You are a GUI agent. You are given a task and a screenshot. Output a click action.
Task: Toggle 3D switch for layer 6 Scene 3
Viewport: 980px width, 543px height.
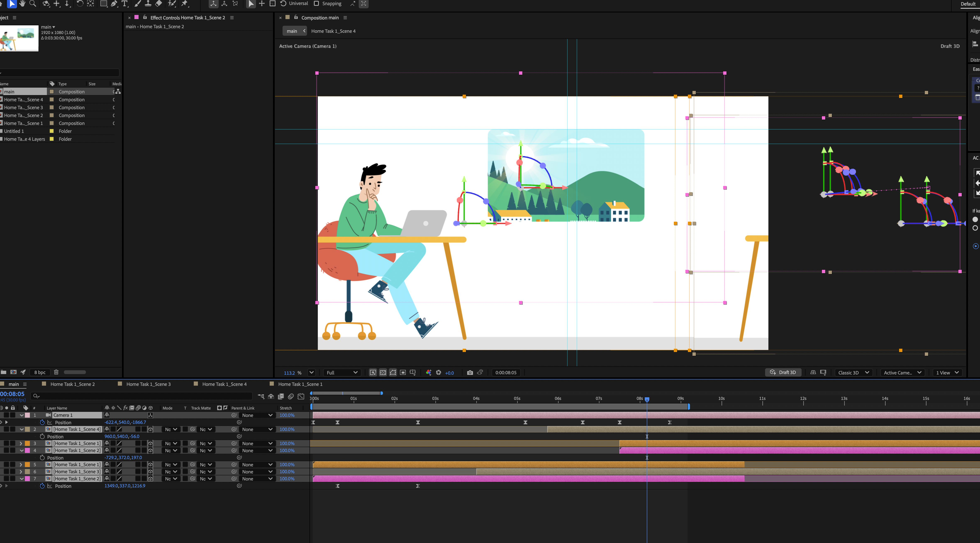(150, 472)
